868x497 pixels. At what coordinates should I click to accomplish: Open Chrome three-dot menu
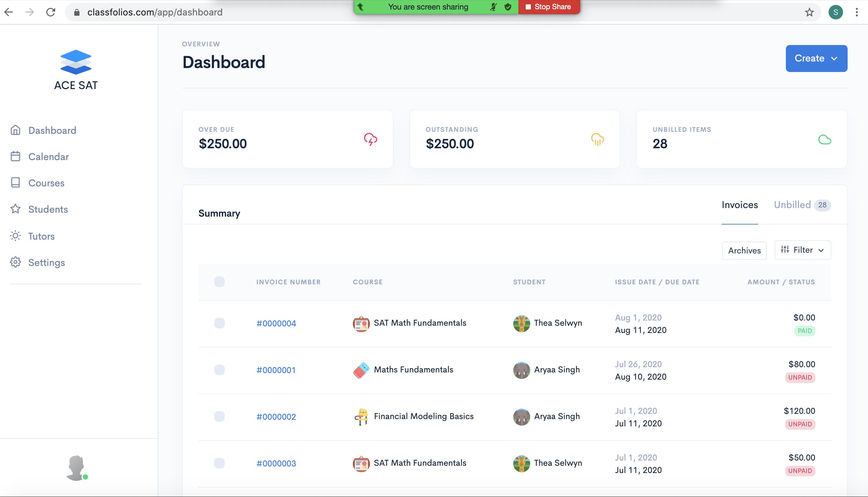(x=857, y=12)
